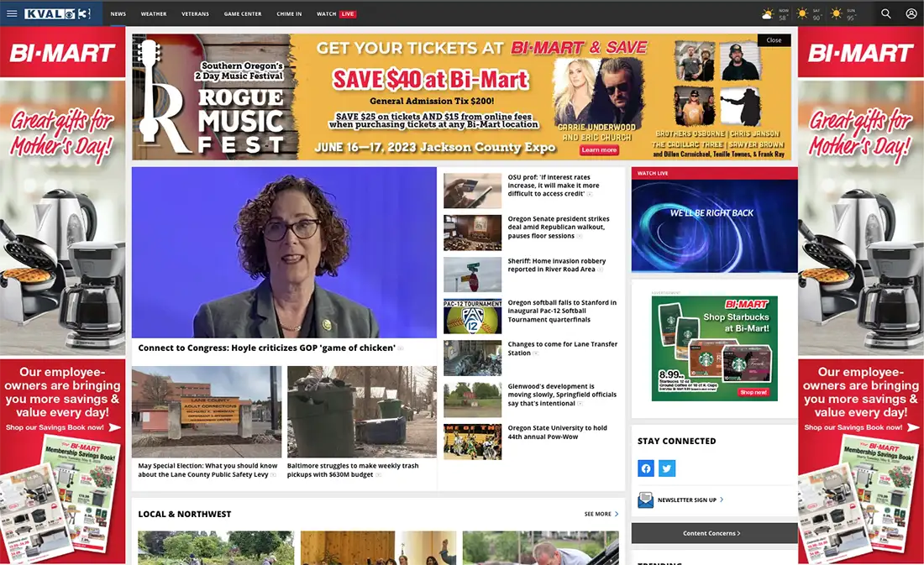
Task: Click the Watch Live red header label
Action: click(653, 173)
